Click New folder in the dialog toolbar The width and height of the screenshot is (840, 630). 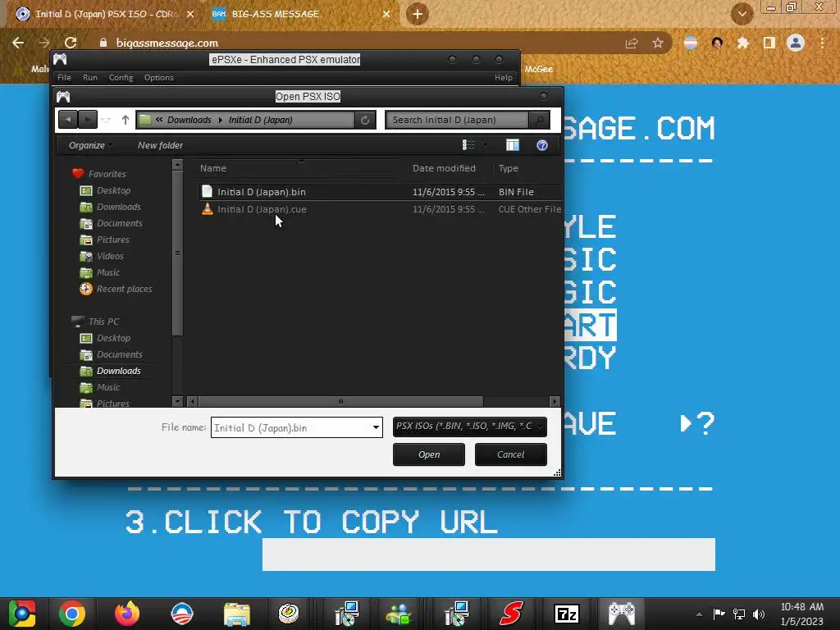(160, 145)
